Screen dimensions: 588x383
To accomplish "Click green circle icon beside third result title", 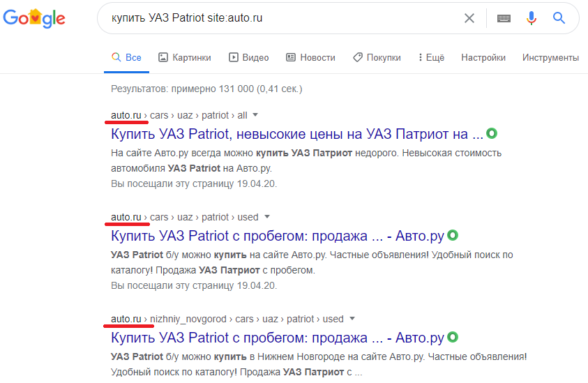I will coord(453,337).
